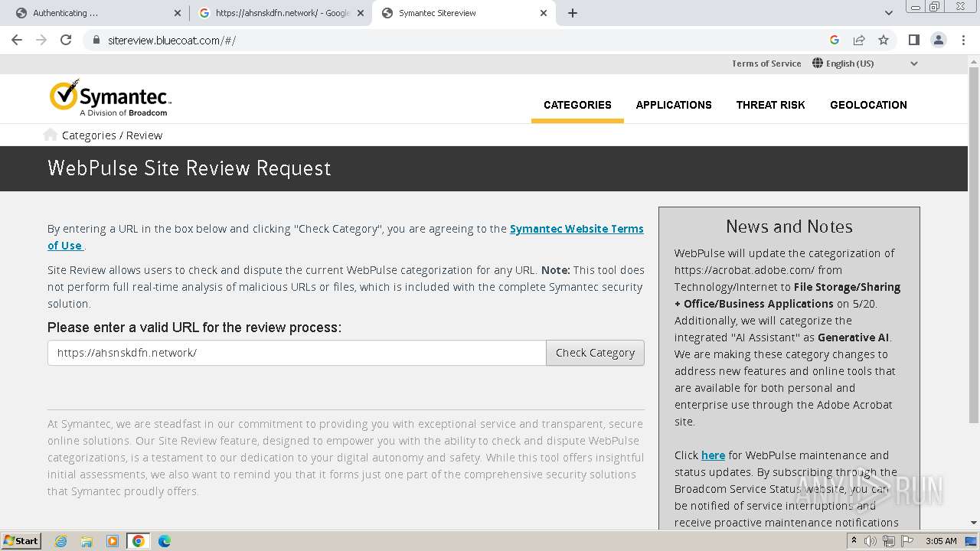Open Chrome's three-dot menu
This screenshot has height=551, width=980.
(962, 40)
